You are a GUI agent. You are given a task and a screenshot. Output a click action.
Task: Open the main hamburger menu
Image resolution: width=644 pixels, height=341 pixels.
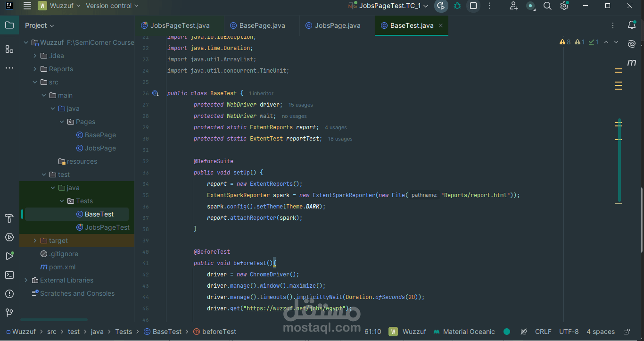(27, 6)
